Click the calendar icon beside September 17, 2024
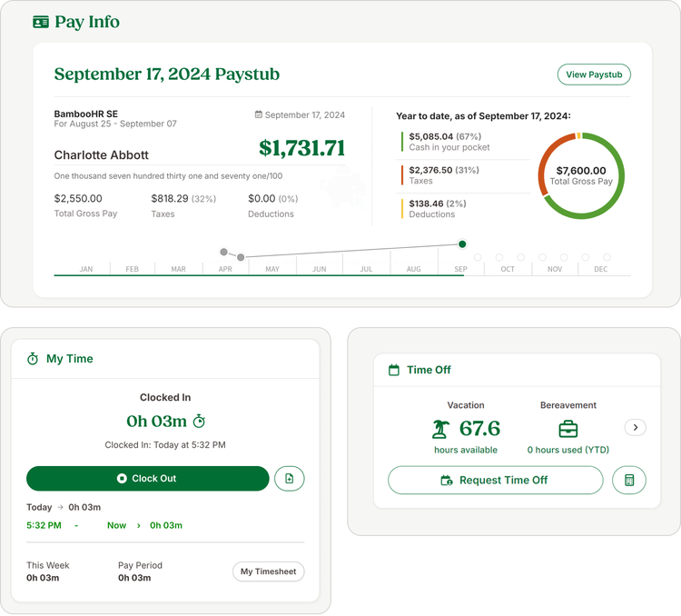681x616 pixels. tap(259, 114)
